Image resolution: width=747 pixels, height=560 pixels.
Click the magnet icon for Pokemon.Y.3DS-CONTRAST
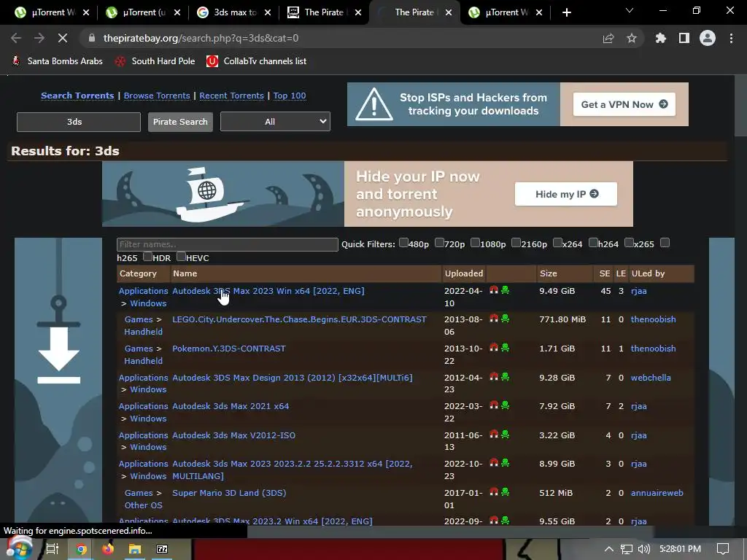(x=494, y=348)
